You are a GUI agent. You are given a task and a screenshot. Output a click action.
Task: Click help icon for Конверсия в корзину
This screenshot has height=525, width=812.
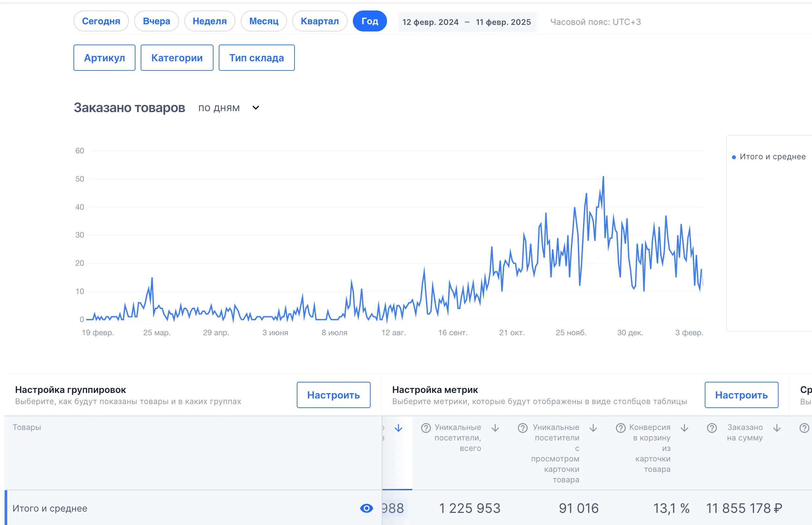(x=620, y=428)
